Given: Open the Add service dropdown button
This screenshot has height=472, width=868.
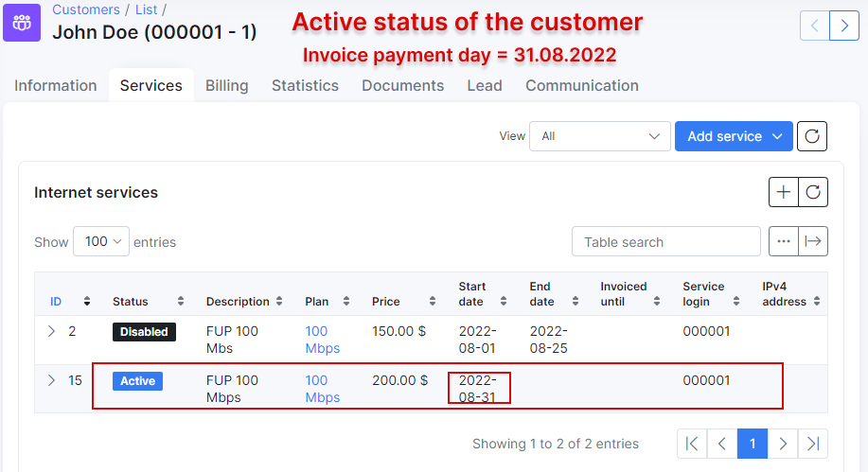Looking at the screenshot, I should point(734,136).
